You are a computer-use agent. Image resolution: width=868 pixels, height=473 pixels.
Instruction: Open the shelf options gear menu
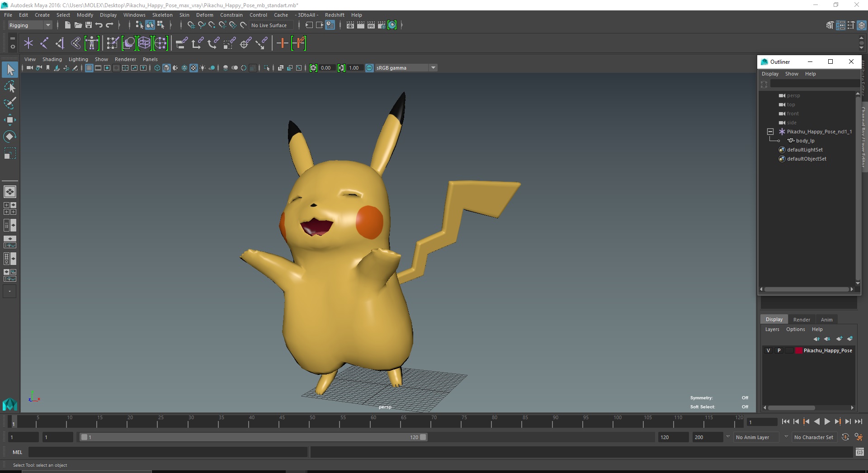[x=12, y=47]
